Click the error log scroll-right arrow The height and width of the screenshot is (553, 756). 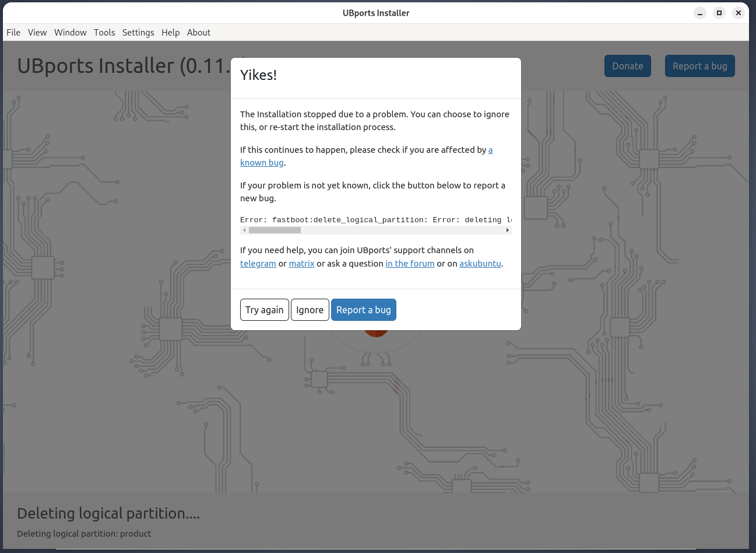[x=508, y=230]
